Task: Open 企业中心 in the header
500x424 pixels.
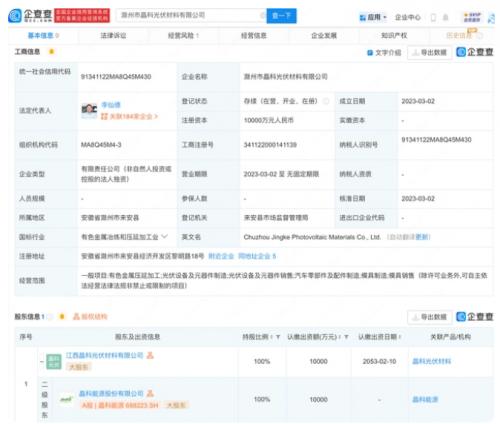Action: coord(408,17)
